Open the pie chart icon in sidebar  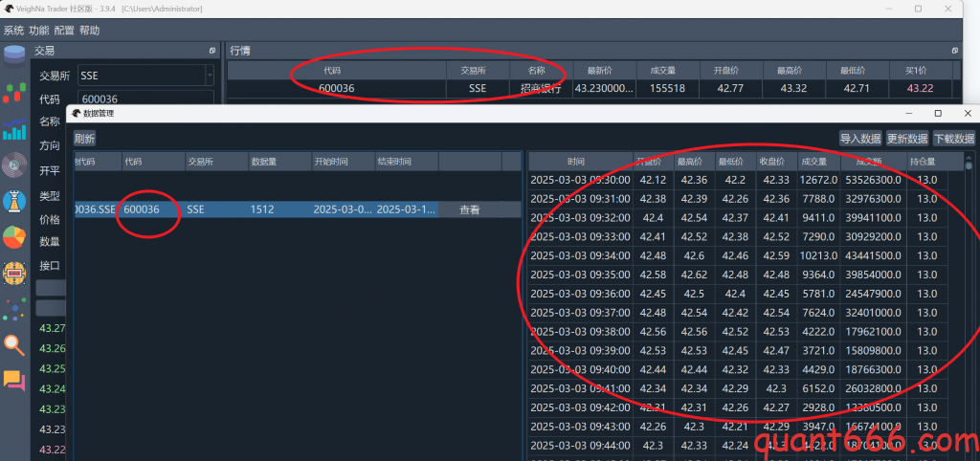(14, 237)
